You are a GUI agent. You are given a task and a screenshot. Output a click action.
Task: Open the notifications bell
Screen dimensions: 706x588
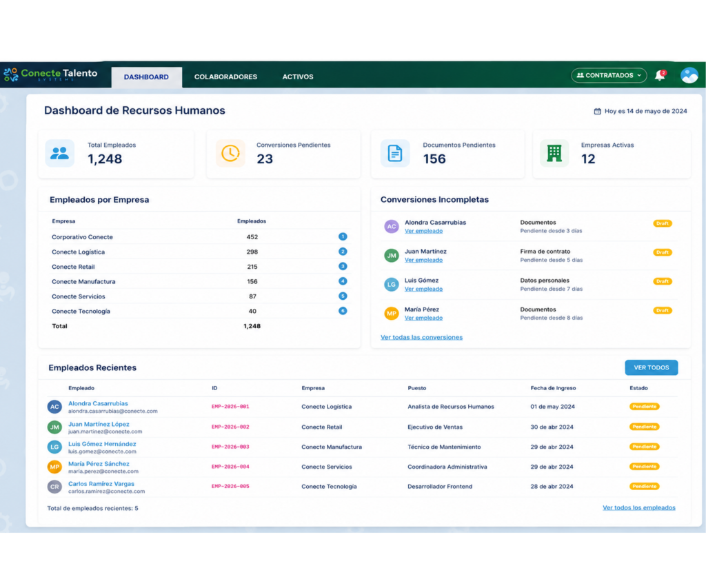[x=660, y=75]
